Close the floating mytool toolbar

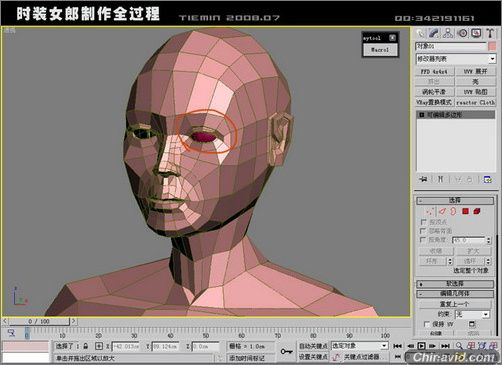point(393,38)
